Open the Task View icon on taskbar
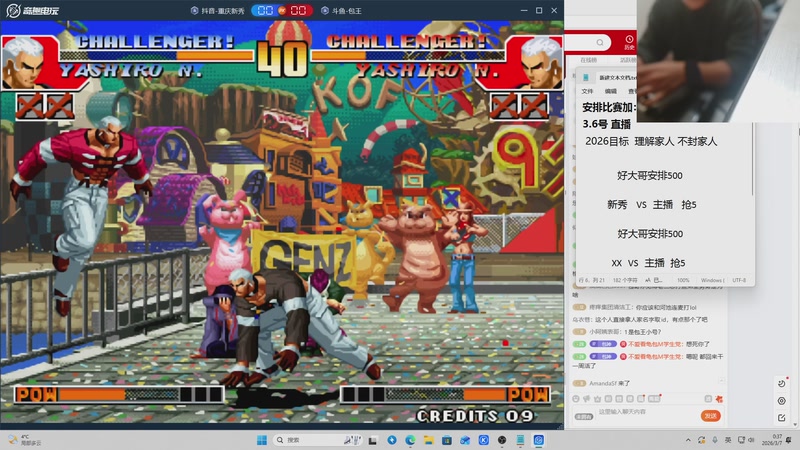 [373, 440]
